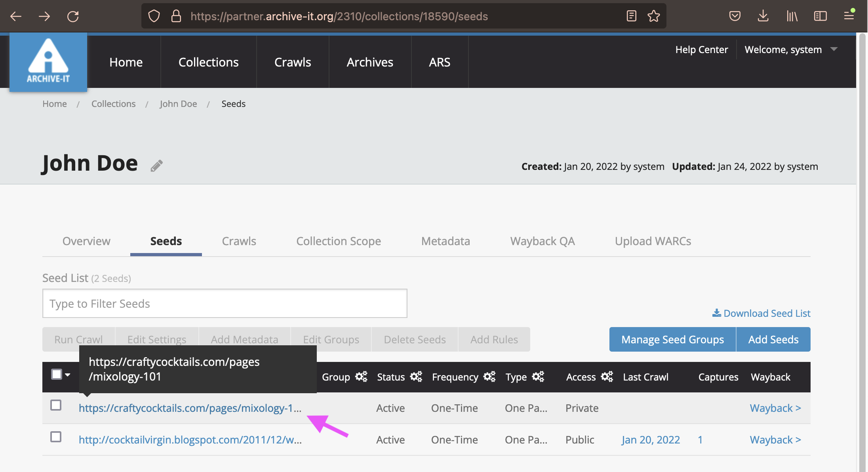Click the Access column gear icon

pos(607,377)
